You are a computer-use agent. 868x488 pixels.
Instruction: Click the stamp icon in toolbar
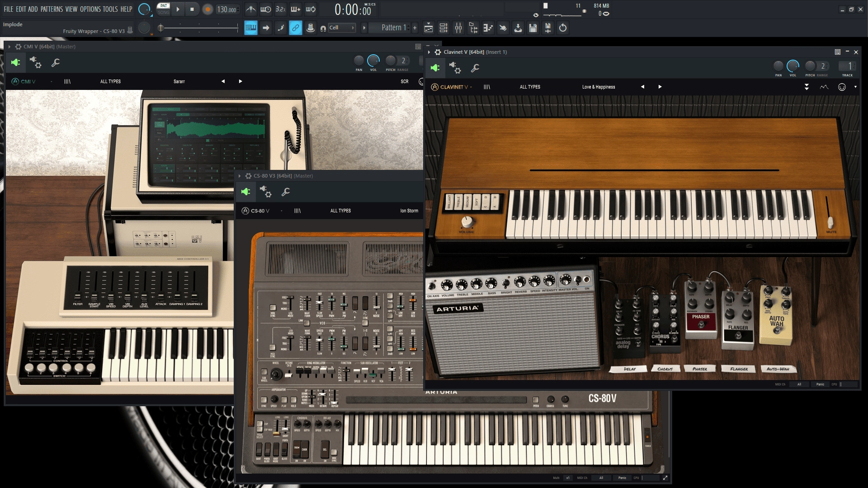(x=311, y=28)
